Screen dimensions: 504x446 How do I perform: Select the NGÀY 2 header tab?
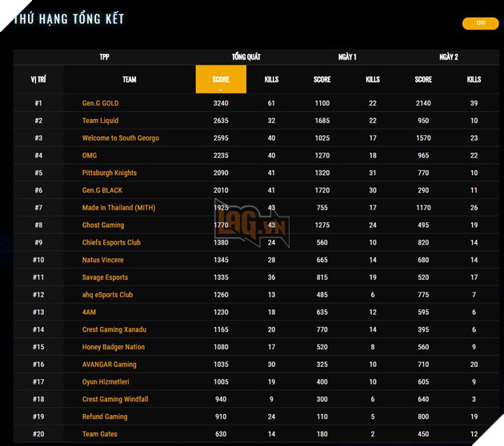(x=448, y=58)
